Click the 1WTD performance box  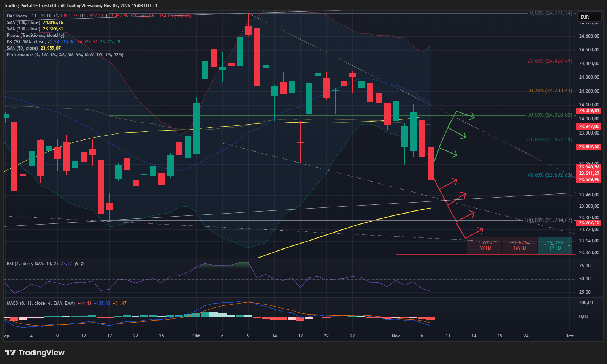point(484,245)
